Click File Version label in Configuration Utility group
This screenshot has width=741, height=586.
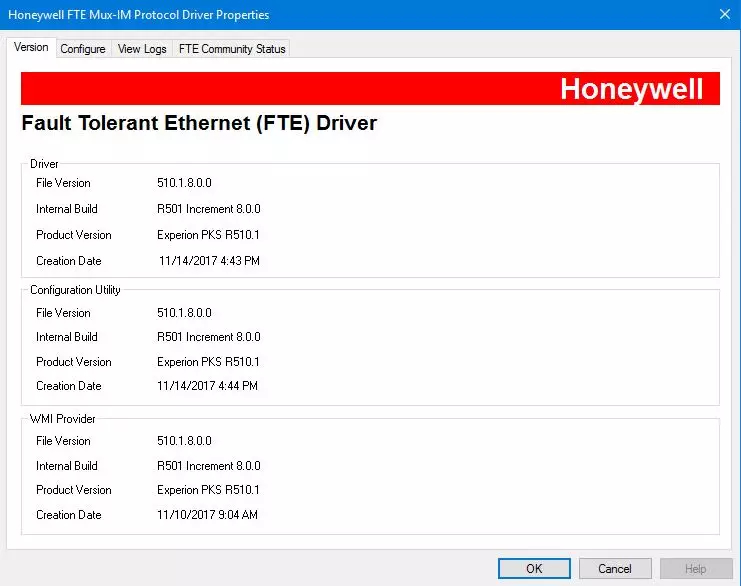coord(63,313)
